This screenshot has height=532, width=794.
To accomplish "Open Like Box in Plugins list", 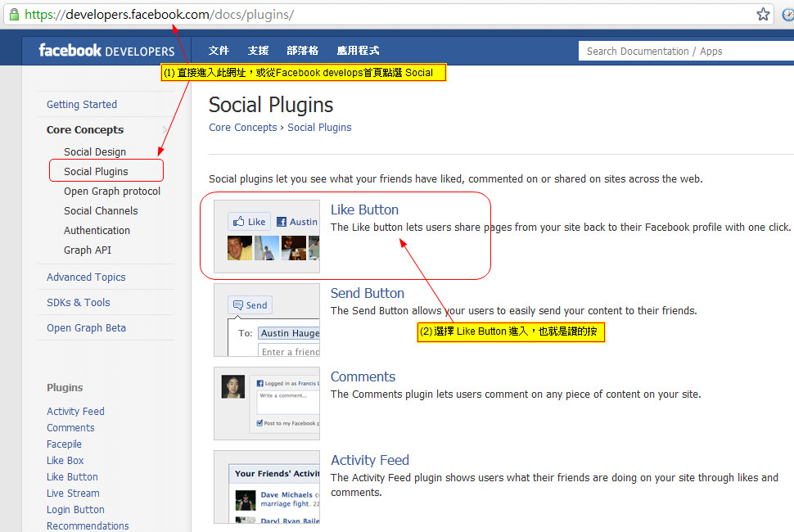I will [x=65, y=460].
